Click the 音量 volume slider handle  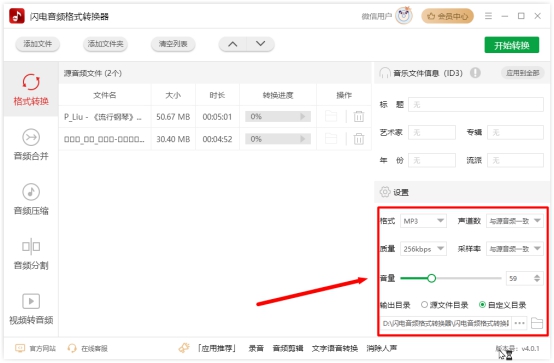[x=431, y=278]
